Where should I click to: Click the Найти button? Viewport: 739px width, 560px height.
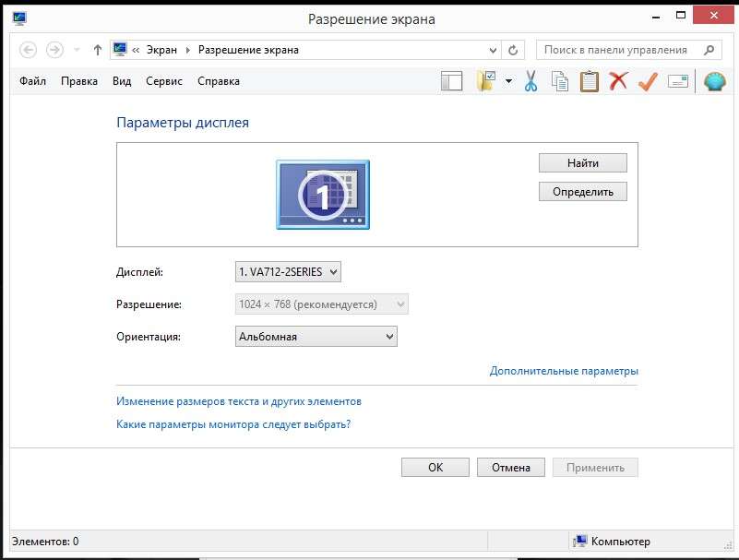click(583, 163)
